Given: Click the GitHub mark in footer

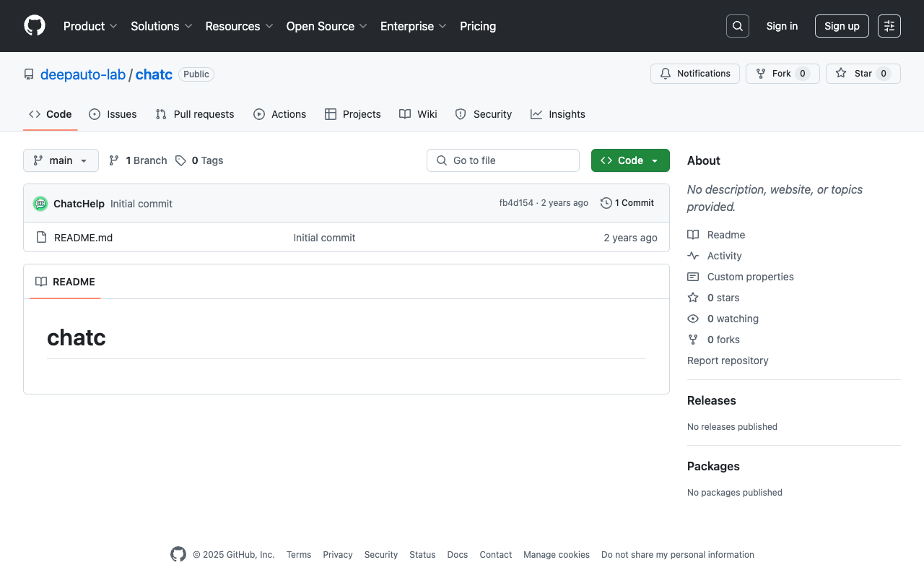Looking at the screenshot, I should coord(178,554).
